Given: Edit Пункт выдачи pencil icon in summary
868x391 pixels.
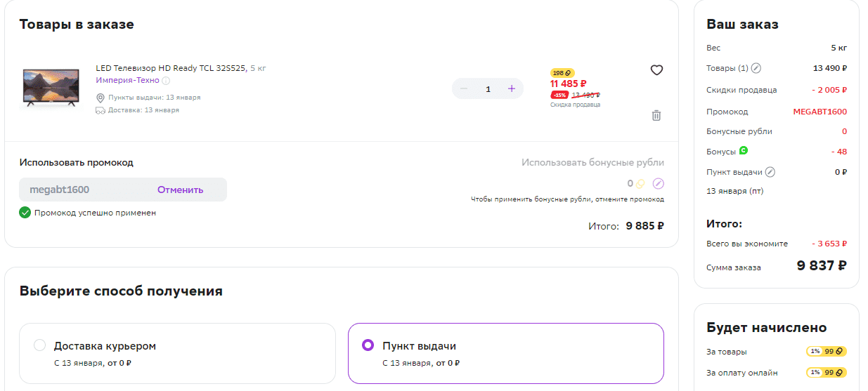Looking at the screenshot, I should 770,172.
